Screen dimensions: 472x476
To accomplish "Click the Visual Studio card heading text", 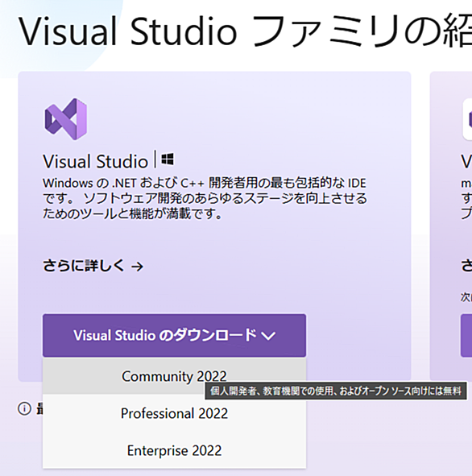I will (x=95, y=161).
